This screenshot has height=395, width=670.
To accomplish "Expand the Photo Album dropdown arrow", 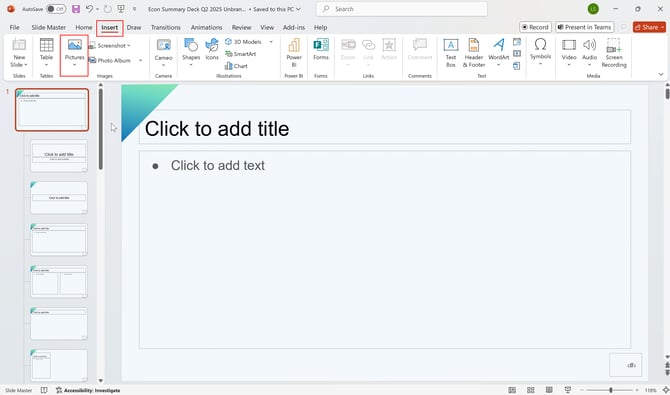I will point(140,60).
